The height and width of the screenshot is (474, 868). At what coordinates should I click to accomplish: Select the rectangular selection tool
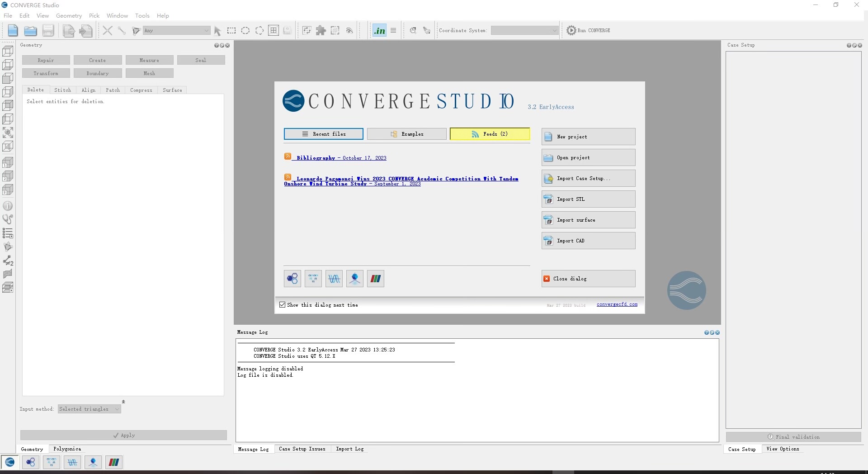232,30
